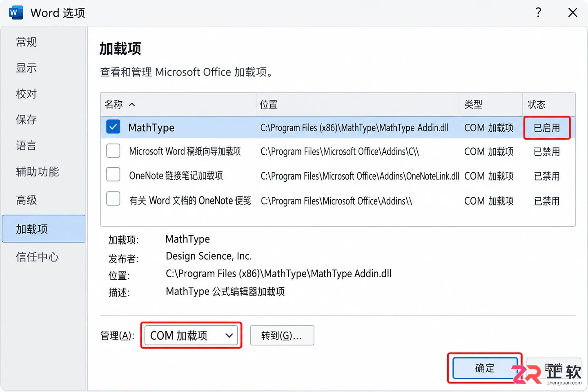Screen dimensions: 588x392
Task: Open the 常规 options category
Action: tap(43, 42)
